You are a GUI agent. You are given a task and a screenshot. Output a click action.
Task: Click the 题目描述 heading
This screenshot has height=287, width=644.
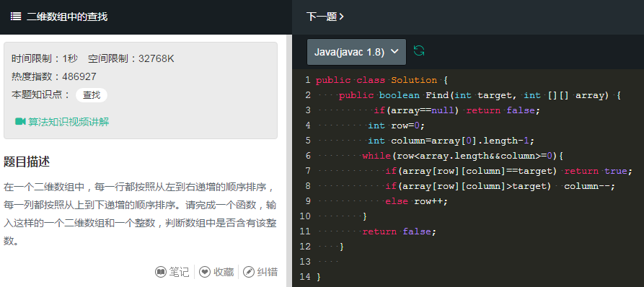pos(27,162)
